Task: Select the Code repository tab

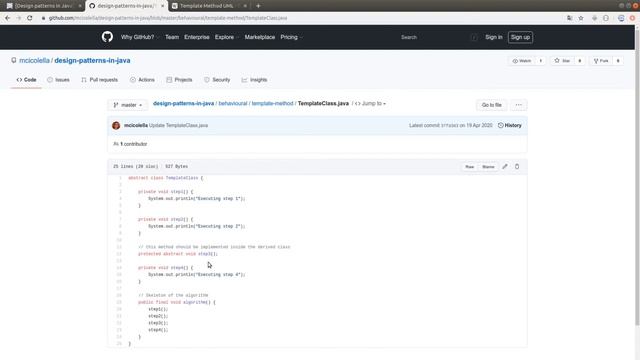Action: point(26,80)
